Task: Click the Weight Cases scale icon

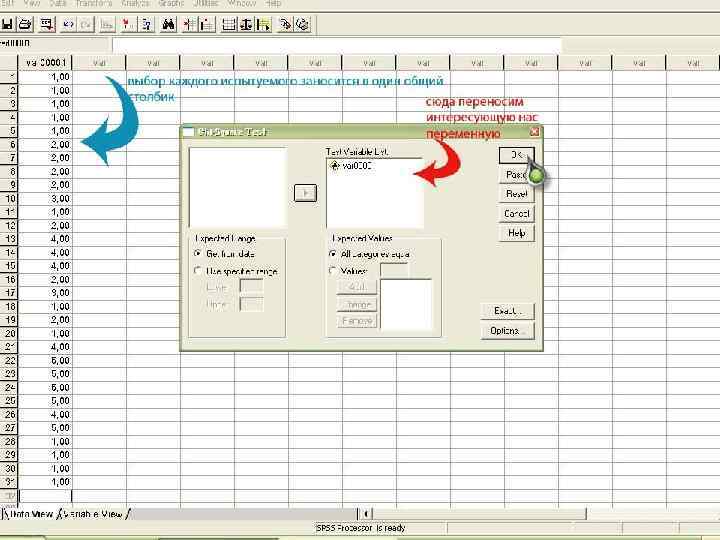Action: pyautogui.click(x=246, y=24)
